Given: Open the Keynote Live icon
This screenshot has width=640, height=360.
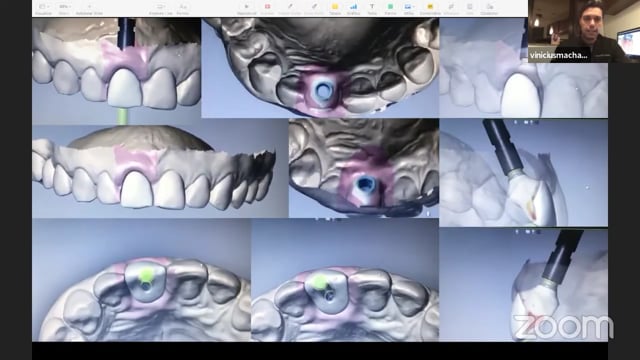Looking at the screenshot, I should [x=161, y=7].
